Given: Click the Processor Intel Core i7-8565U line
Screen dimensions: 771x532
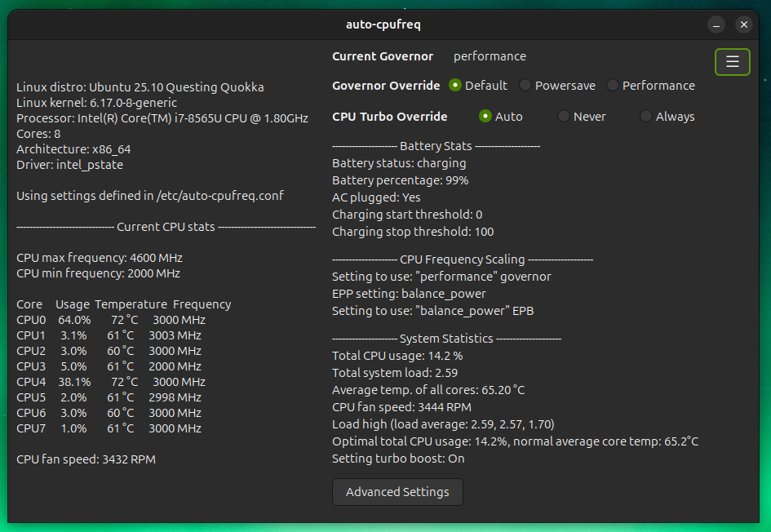Looking at the screenshot, I should pos(162,118).
